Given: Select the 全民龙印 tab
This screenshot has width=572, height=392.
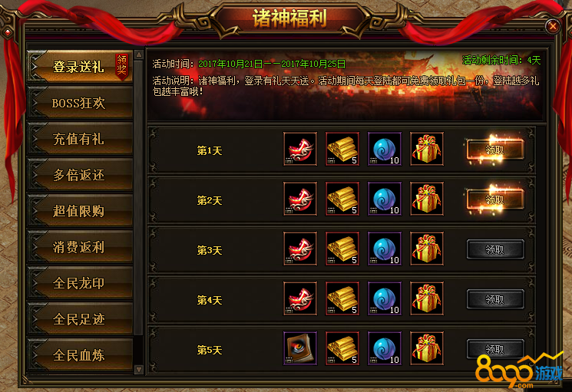Looking at the screenshot, I should 79,283.
